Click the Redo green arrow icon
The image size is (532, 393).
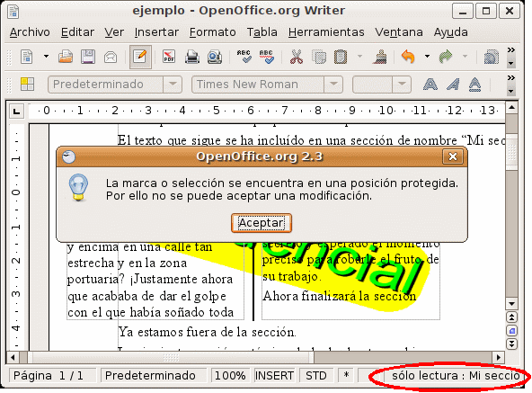[x=446, y=57]
